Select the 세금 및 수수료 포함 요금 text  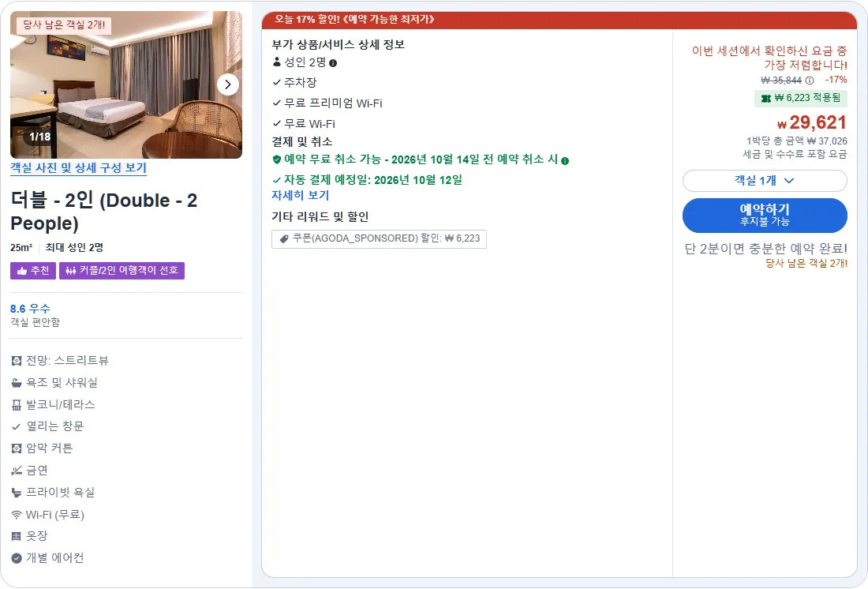click(x=795, y=154)
